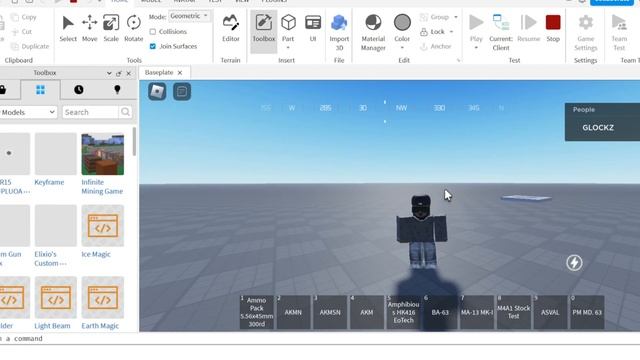Viewport: 640px width, 360px height.
Task: Open the Toolbox Recent clock tab
Action: (79, 90)
